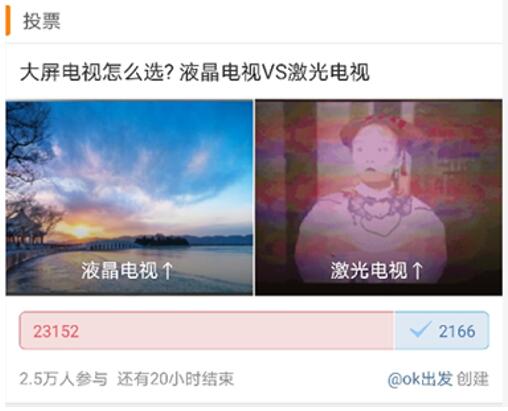Viewport: 508px width, 411px height.
Task: Click the 创建 label beside the creator name
Action: click(472, 379)
